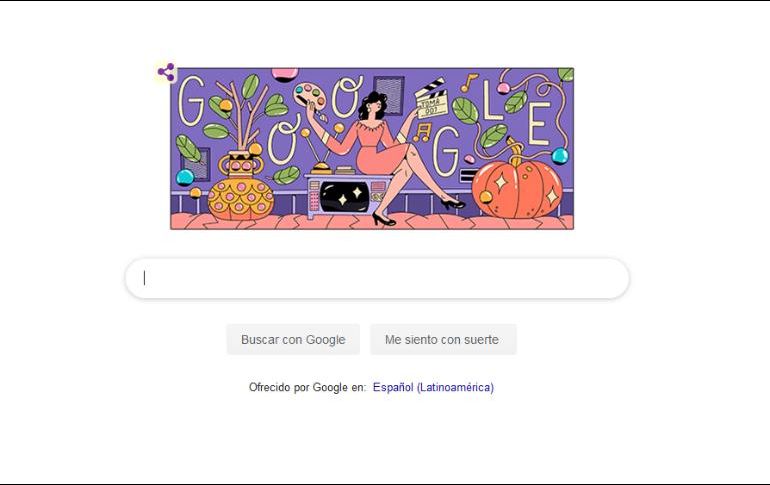770x485 pixels.
Task: Click the retro television with sparkling screen
Action: 347,196
